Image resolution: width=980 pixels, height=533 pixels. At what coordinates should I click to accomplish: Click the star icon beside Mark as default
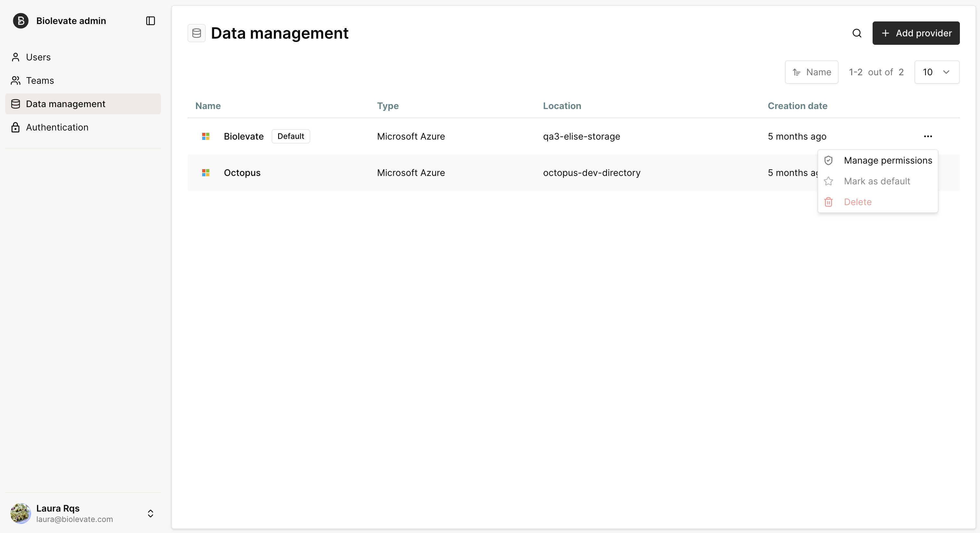tap(828, 181)
